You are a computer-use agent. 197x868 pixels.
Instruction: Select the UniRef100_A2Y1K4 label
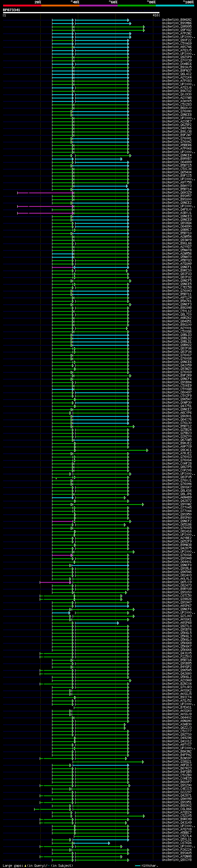pos(177,78)
